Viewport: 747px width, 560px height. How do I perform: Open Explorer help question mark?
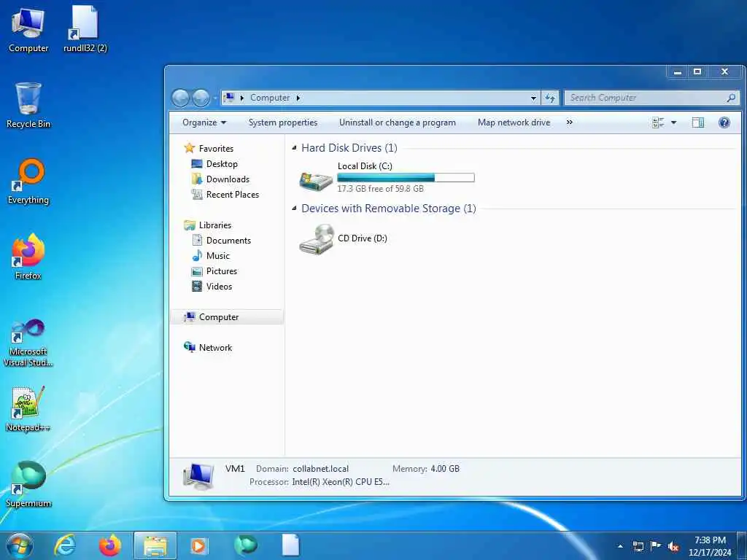click(x=724, y=122)
